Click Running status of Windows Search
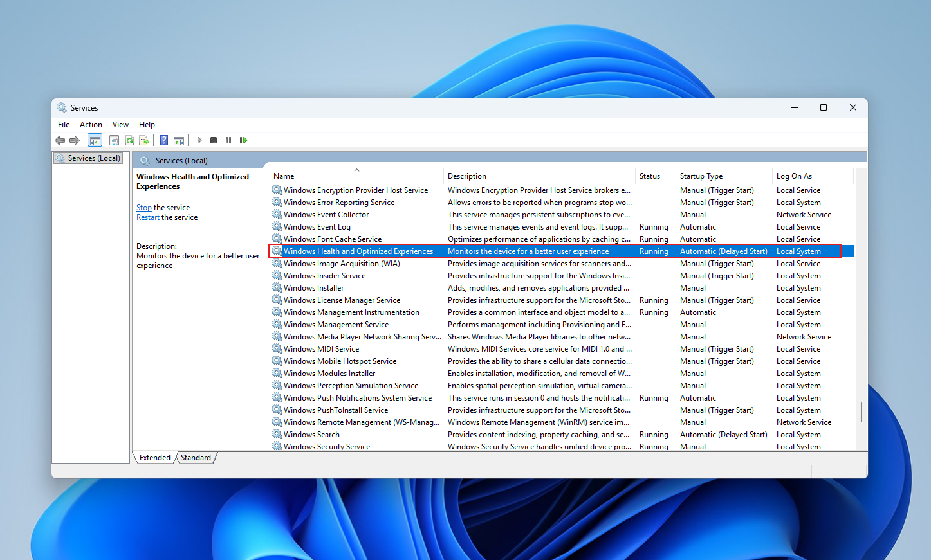This screenshot has width=931, height=560. coord(654,435)
